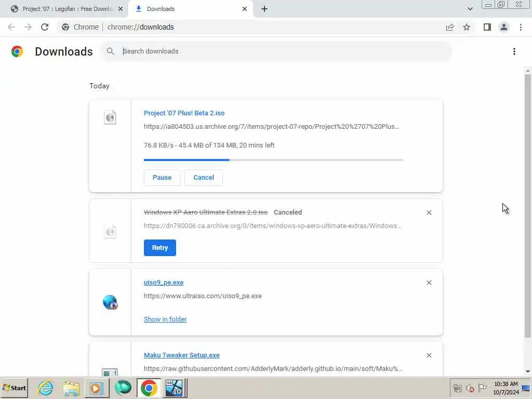Show uiso9_pe.exe in folder

pos(165,320)
